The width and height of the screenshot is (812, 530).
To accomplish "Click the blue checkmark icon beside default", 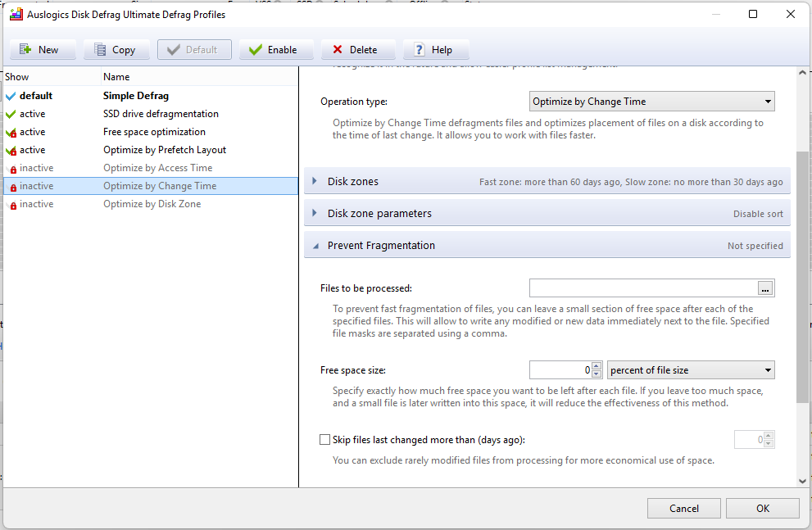I will click(11, 96).
